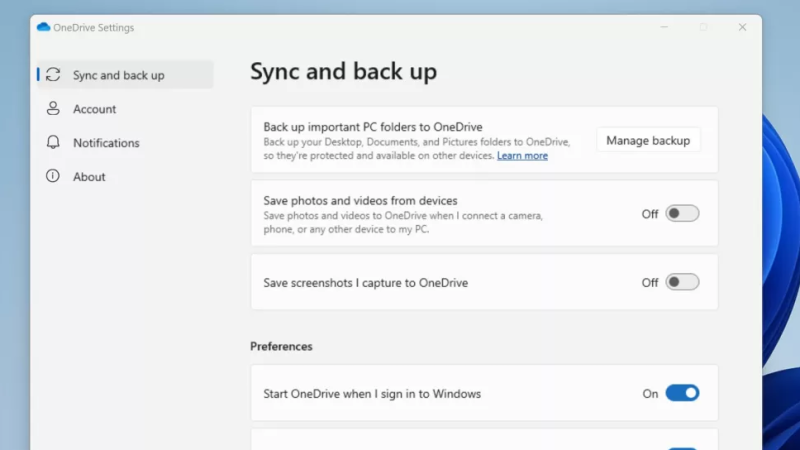
Task: Click the OneDrive cloud icon in title bar
Action: click(43, 27)
